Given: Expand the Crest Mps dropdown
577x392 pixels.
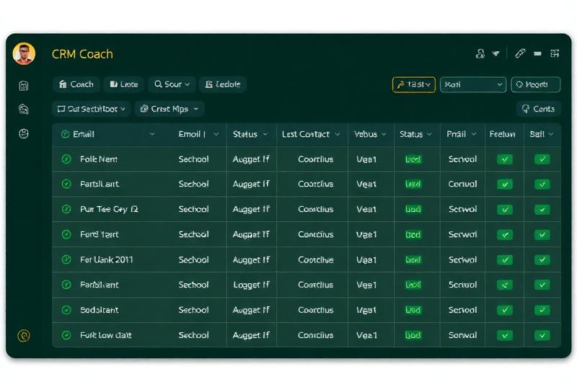Looking at the screenshot, I should [x=169, y=109].
